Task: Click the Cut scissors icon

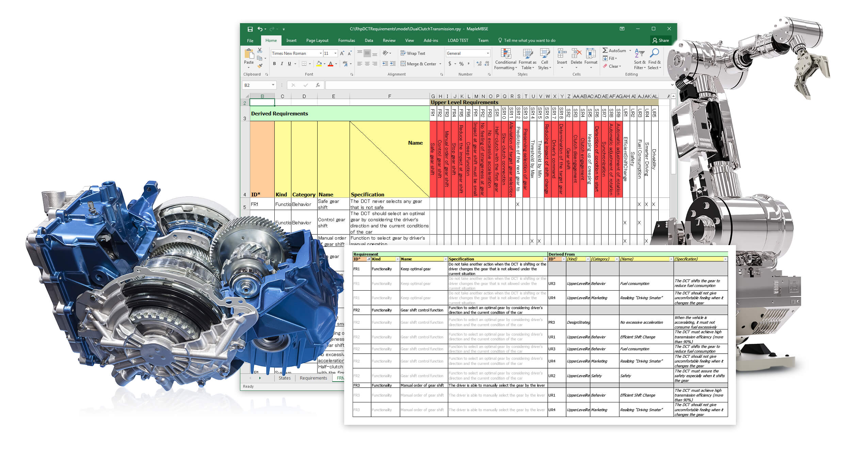Action: click(260, 50)
